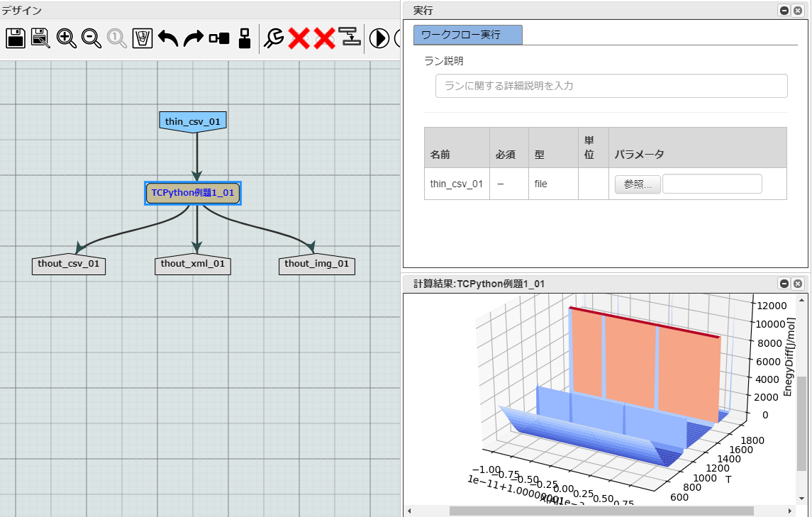Click the ラン説明 description input field
Image resolution: width=812 pixels, height=517 pixels.
611,86
